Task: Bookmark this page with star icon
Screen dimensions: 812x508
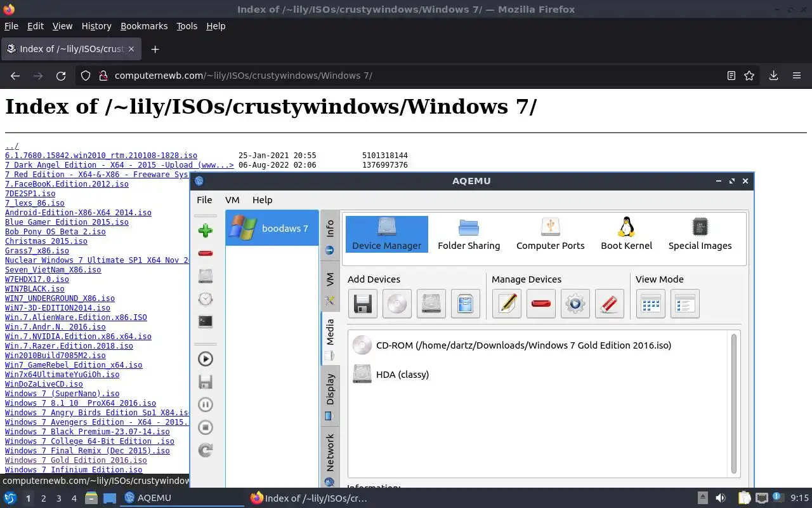Action: pos(749,76)
